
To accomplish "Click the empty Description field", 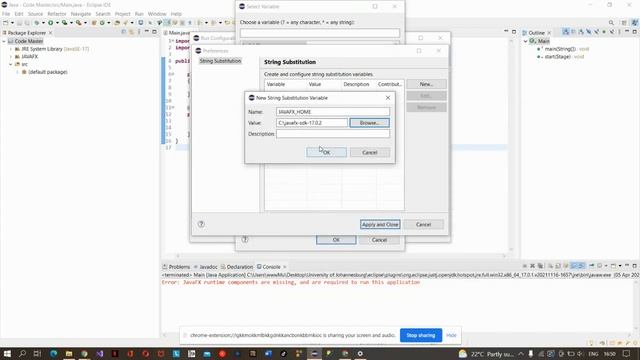I will [x=333, y=134].
